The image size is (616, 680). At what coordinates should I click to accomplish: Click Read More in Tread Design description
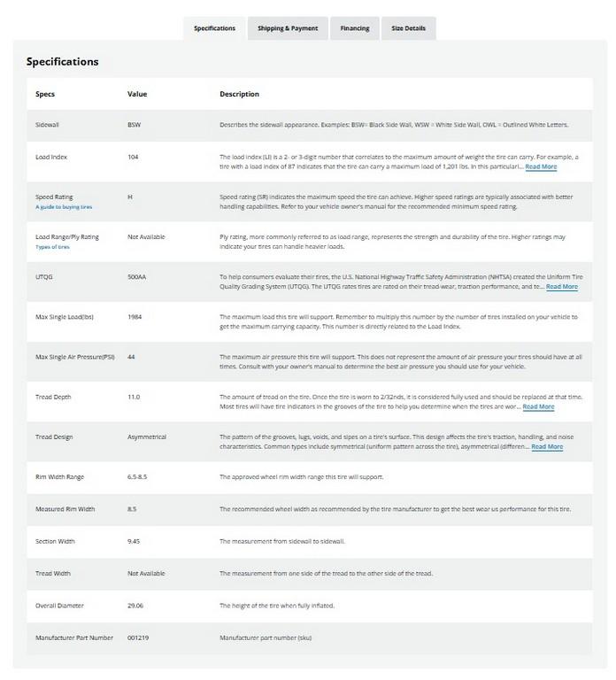tap(546, 446)
